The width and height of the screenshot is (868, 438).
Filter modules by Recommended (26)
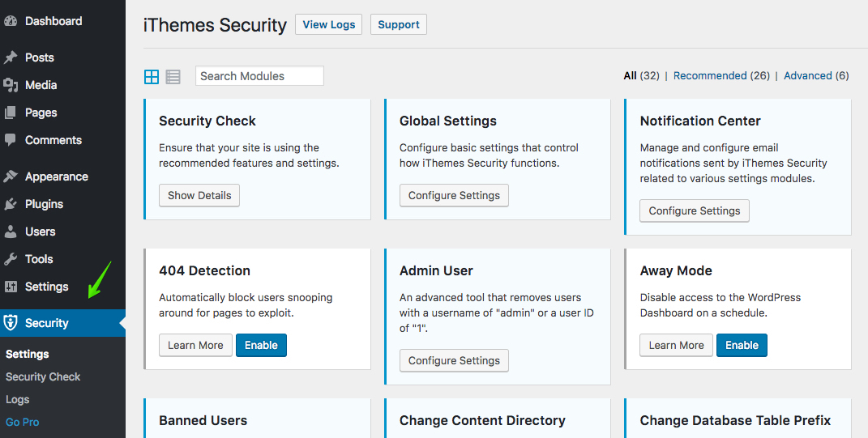721,76
